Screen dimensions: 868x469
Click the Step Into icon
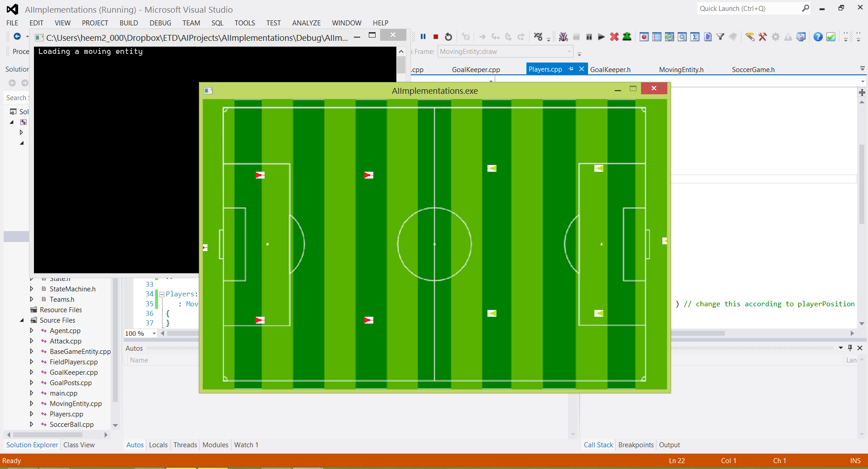tap(496, 37)
